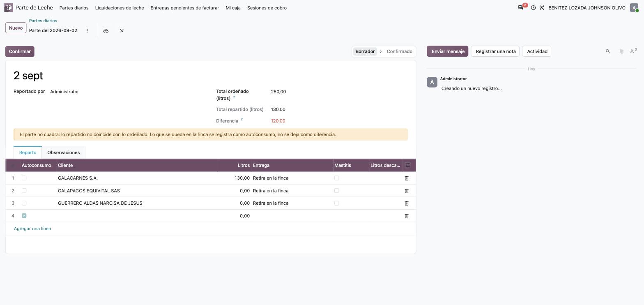Show followers with the person icon

633,51
